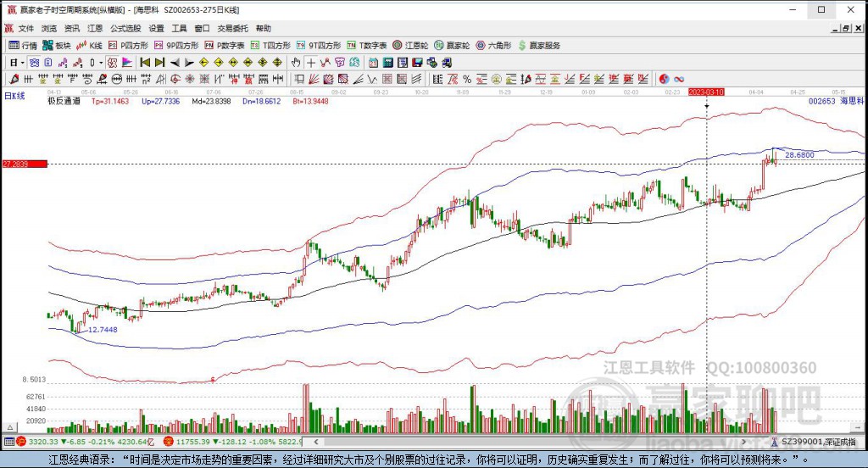Open the 9T四方形 tool
The height and width of the screenshot is (468, 868).
click(x=319, y=46)
